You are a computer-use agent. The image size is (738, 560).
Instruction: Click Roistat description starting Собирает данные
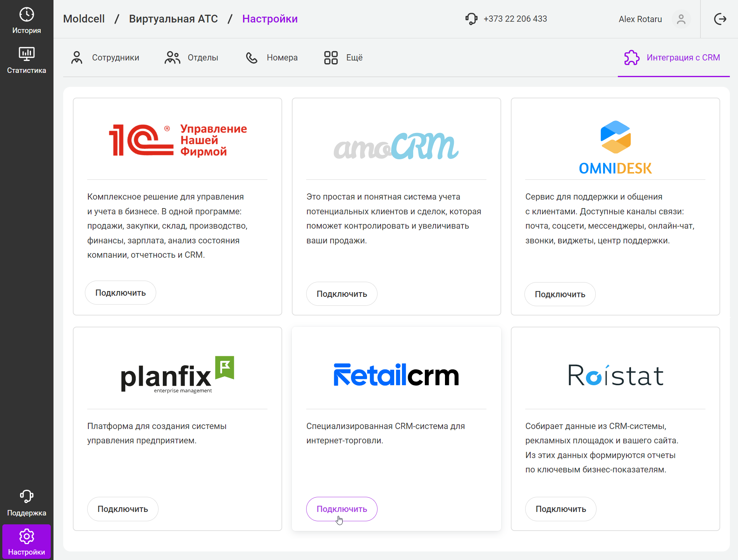point(602,448)
